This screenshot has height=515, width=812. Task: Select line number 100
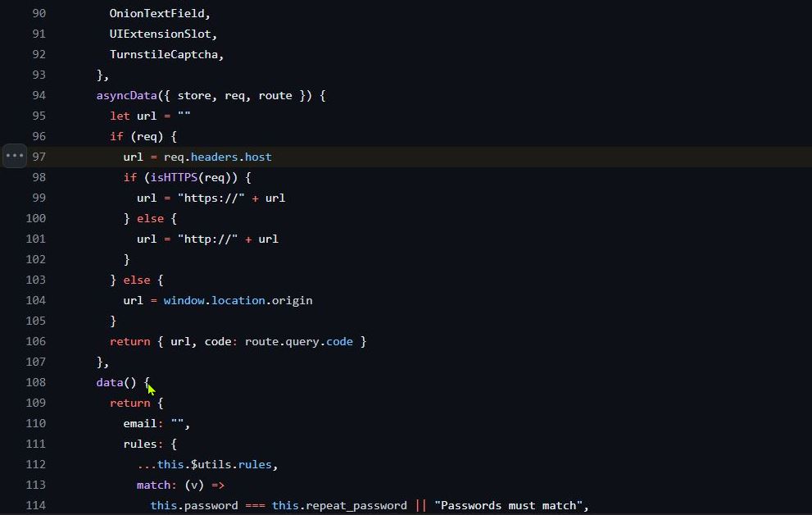tap(36, 218)
